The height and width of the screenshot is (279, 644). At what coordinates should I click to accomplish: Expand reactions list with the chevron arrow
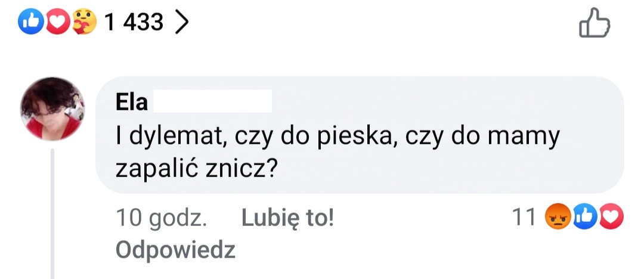[182, 23]
